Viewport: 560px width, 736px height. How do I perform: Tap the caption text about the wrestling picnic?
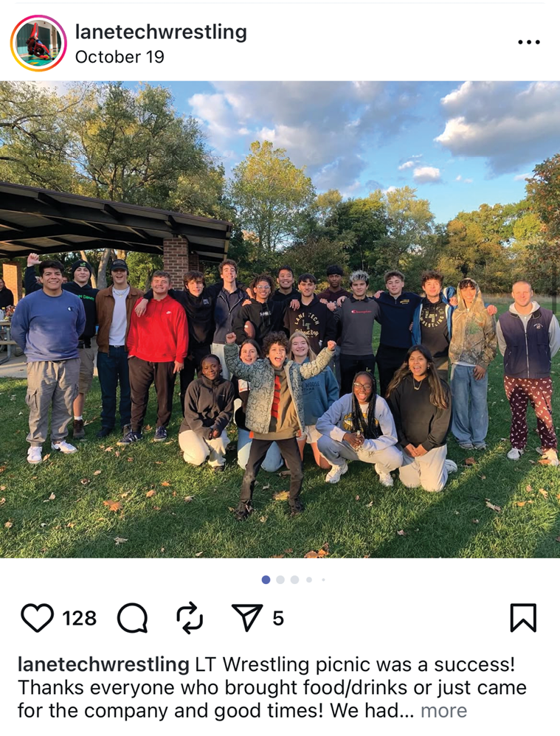pos(272,687)
